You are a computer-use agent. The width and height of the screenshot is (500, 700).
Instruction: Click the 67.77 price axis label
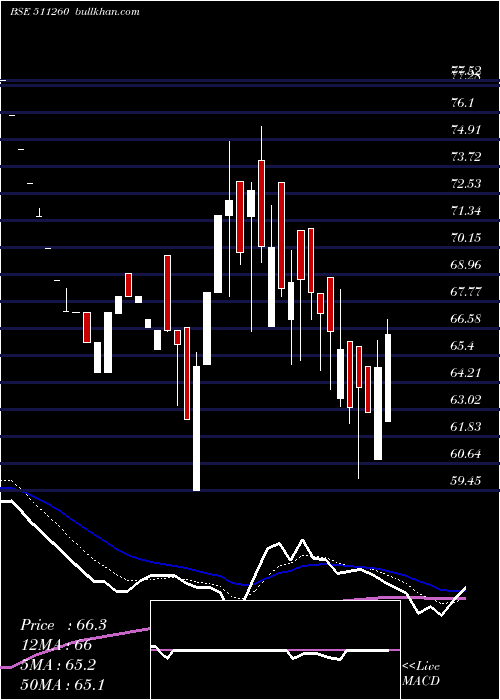[x=466, y=292]
